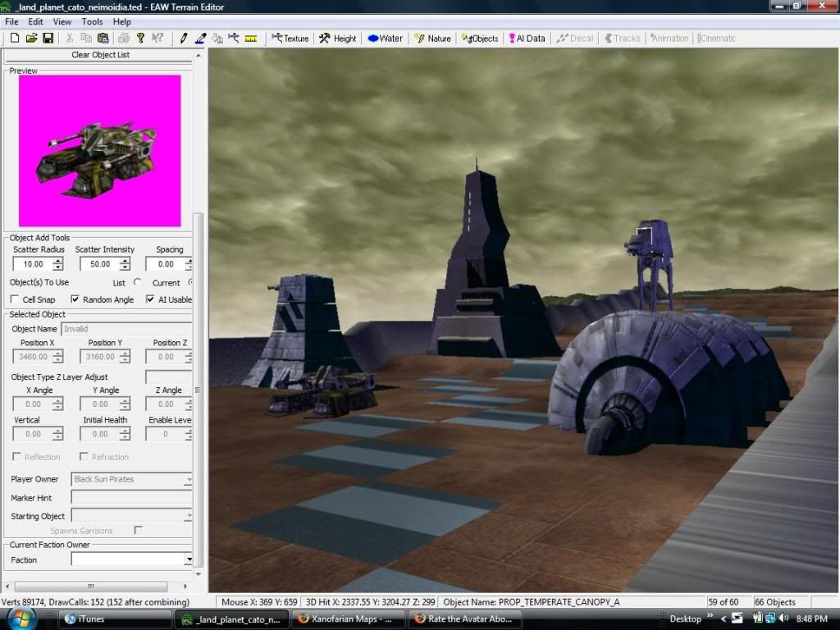
Task: Open the Windows Start button
Action: [21, 619]
